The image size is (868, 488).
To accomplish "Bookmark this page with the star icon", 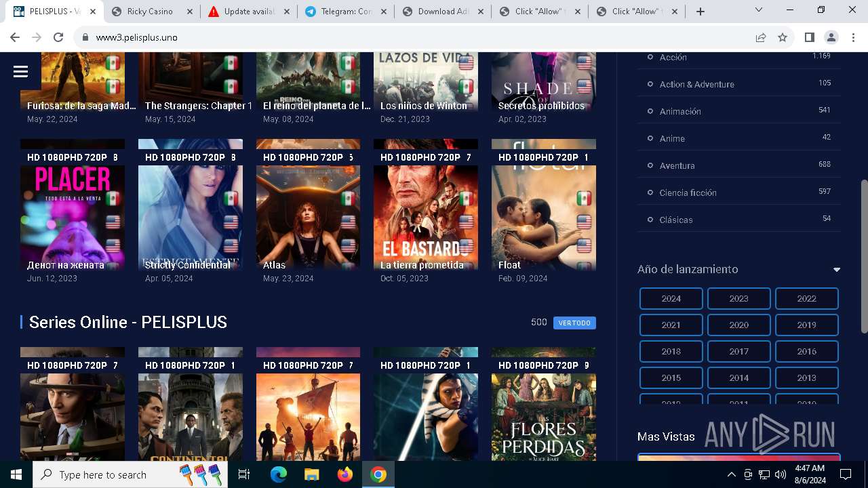I will point(783,37).
